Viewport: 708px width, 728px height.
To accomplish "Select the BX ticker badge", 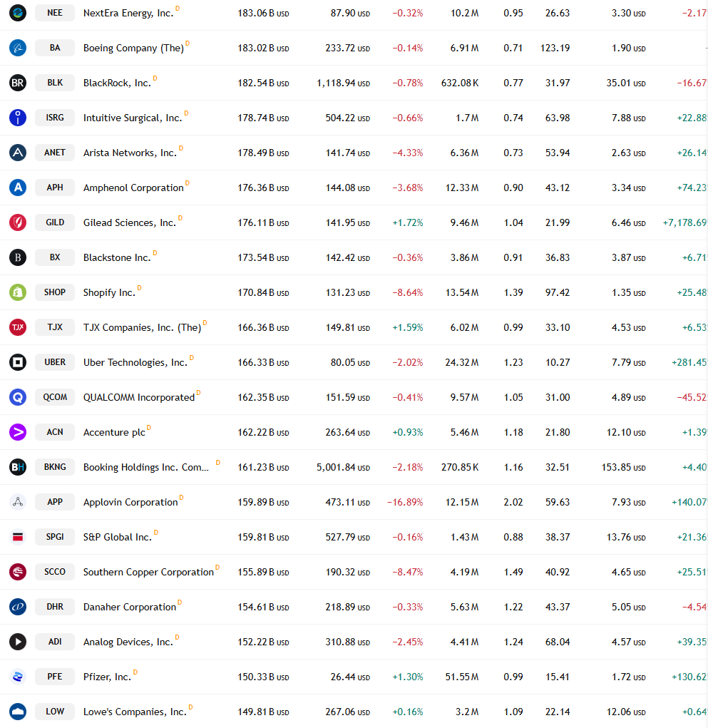I will pos(55,257).
